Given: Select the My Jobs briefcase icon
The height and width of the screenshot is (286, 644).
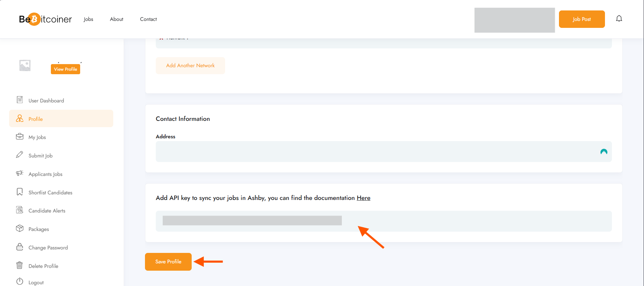Looking at the screenshot, I should click(x=20, y=137).
